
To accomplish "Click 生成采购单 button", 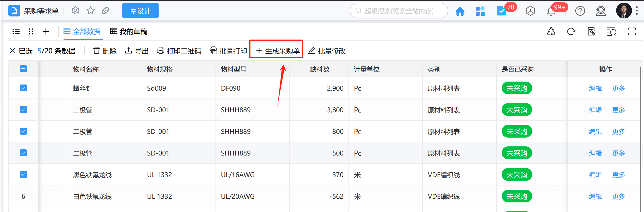I will click(278, 51).
